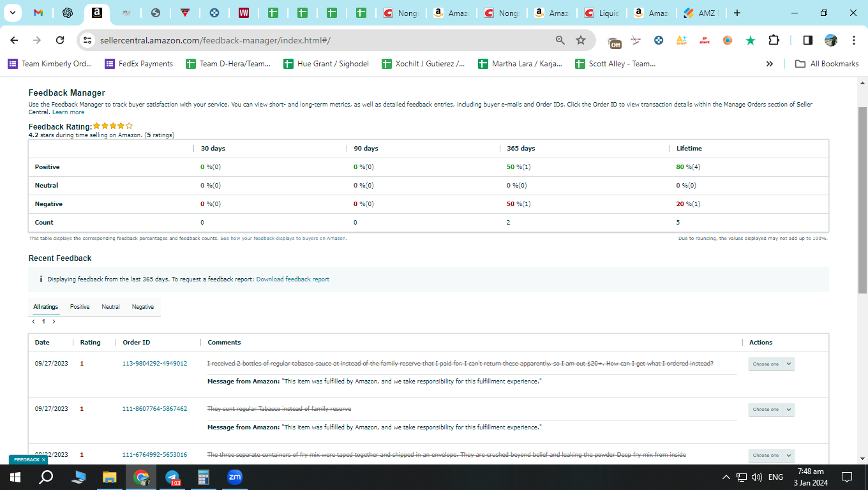The image size is (868, 490).
Task: Open Telegram from the taskbar
Action: click(172, 477)
